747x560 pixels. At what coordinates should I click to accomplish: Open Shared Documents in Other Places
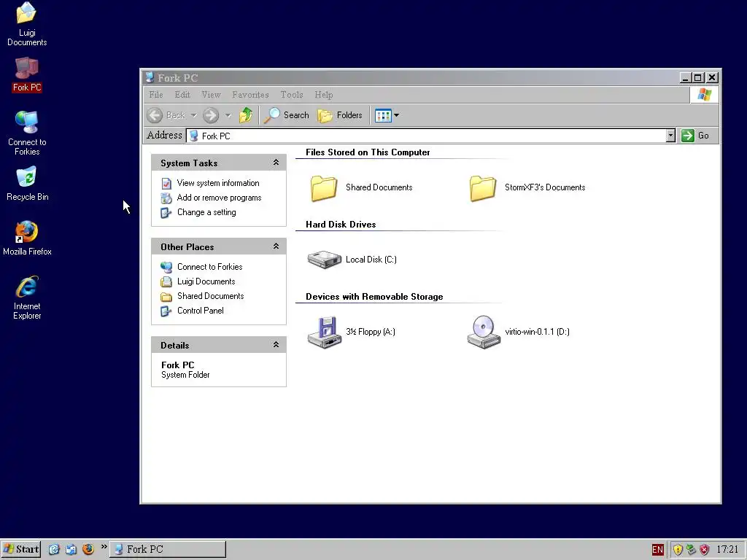tap(211, 296)
